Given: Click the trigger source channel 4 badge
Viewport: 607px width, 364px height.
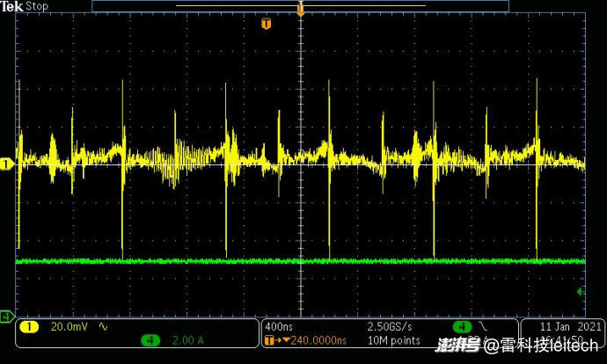Looking at the screenshot, I should pyautogui.click(x=458, y=327).
